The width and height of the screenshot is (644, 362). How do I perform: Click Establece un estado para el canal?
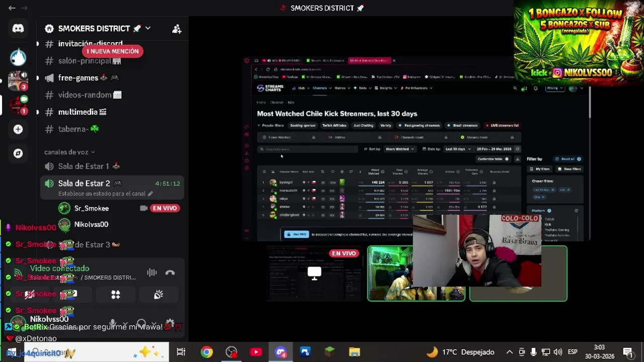(x=105, y=194)
